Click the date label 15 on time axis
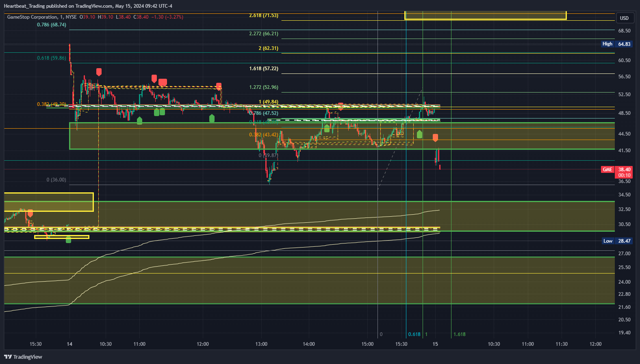Screen dimensions: 640x364 click(x=435, y=344)
